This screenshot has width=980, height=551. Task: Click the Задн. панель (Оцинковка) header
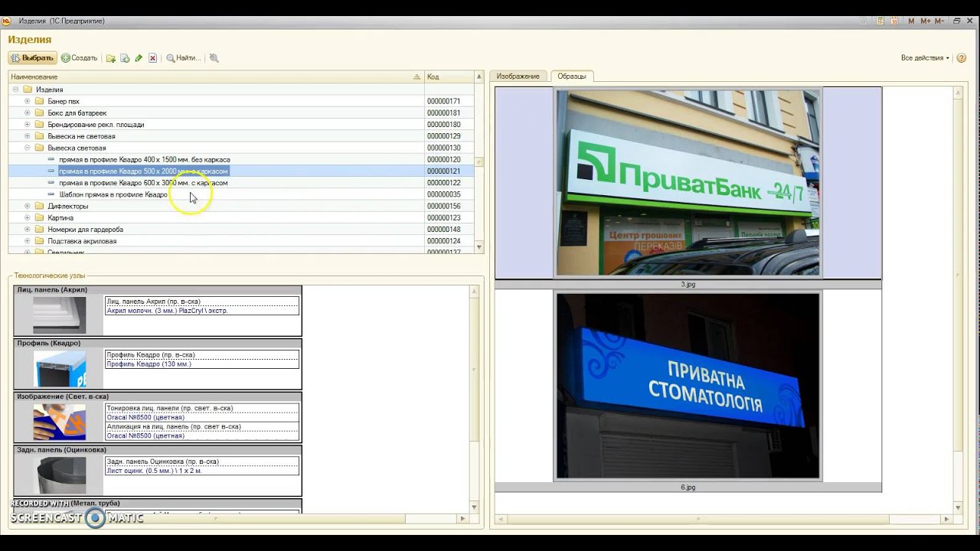pos(157,450)
